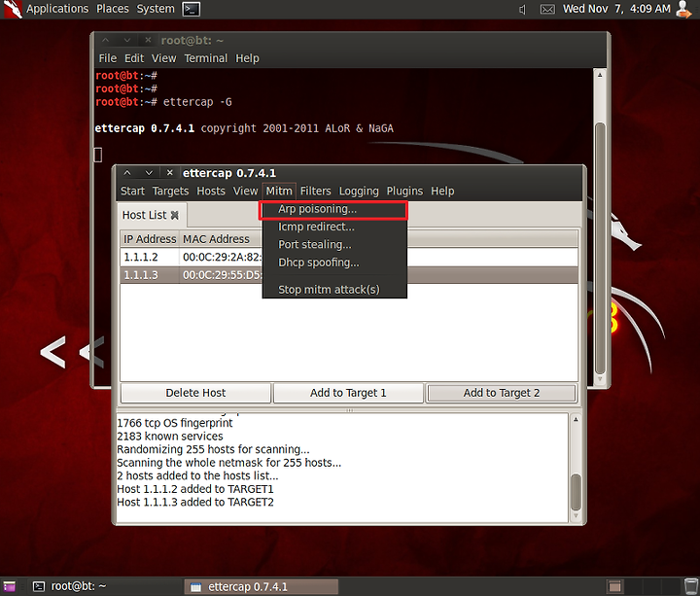This screenshot has height=596, width=700.
Task: Choose Arp poisoning... from Mitm menu
Action: tap(333, 209)
